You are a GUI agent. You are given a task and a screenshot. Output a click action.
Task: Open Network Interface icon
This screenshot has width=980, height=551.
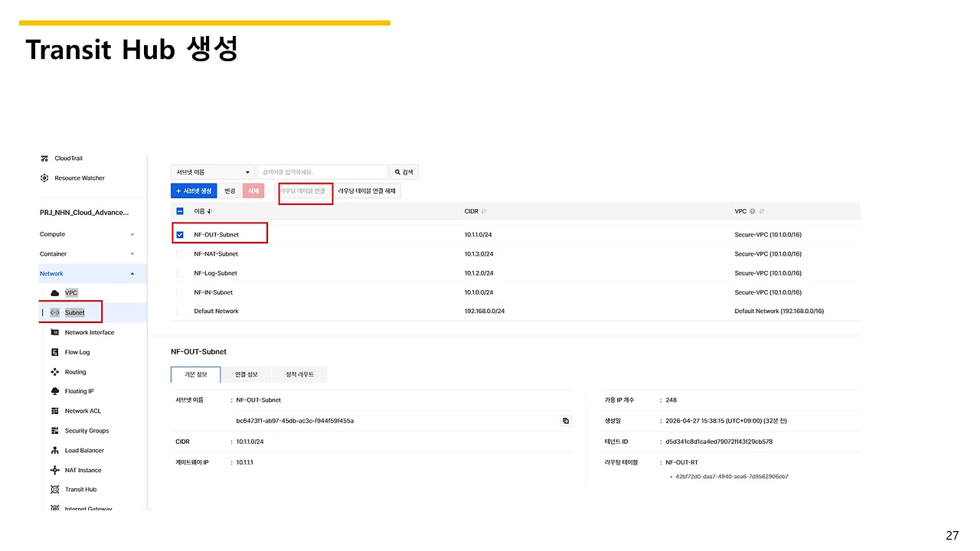tap(54, 332)
